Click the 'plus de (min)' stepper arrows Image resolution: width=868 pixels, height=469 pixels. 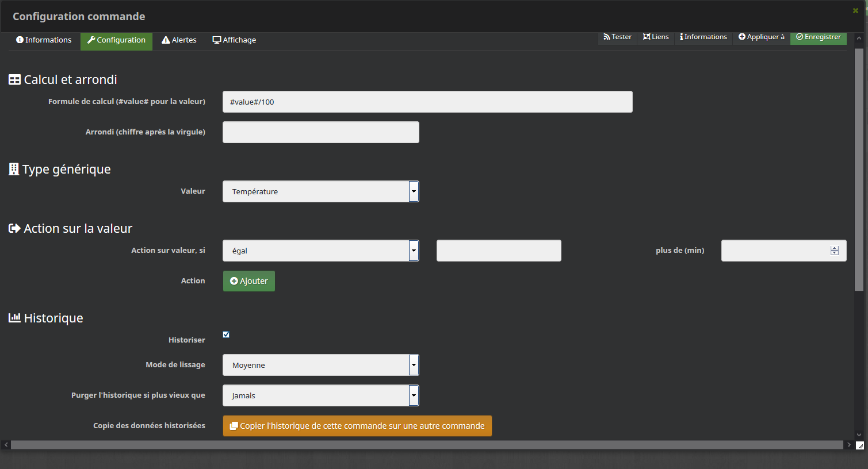(x=834, y=251)
